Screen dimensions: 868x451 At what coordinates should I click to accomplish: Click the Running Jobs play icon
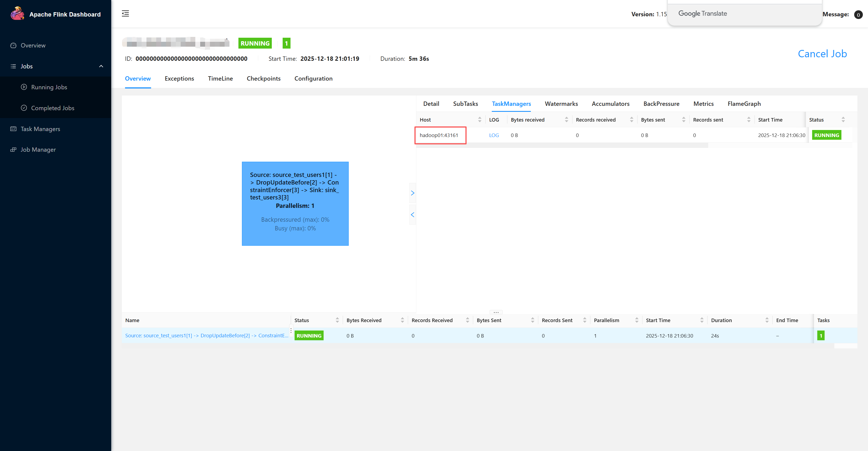click(24, 87)
